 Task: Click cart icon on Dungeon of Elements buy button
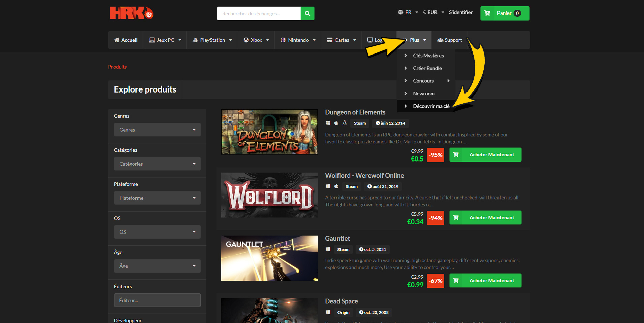[456, 155]
